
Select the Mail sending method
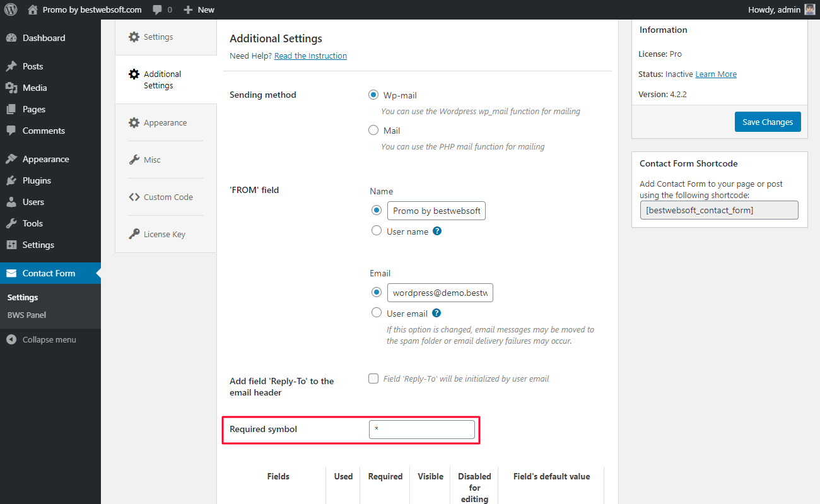[x=373, y=131]
